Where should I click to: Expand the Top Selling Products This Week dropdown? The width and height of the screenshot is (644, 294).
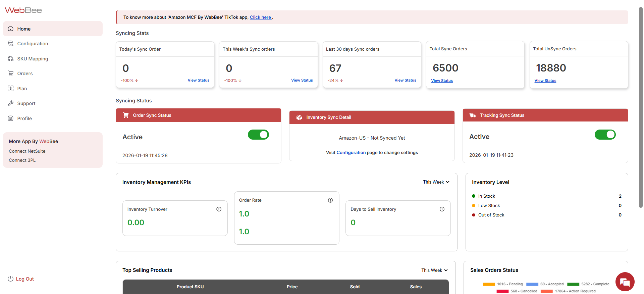tap(434, 270)
